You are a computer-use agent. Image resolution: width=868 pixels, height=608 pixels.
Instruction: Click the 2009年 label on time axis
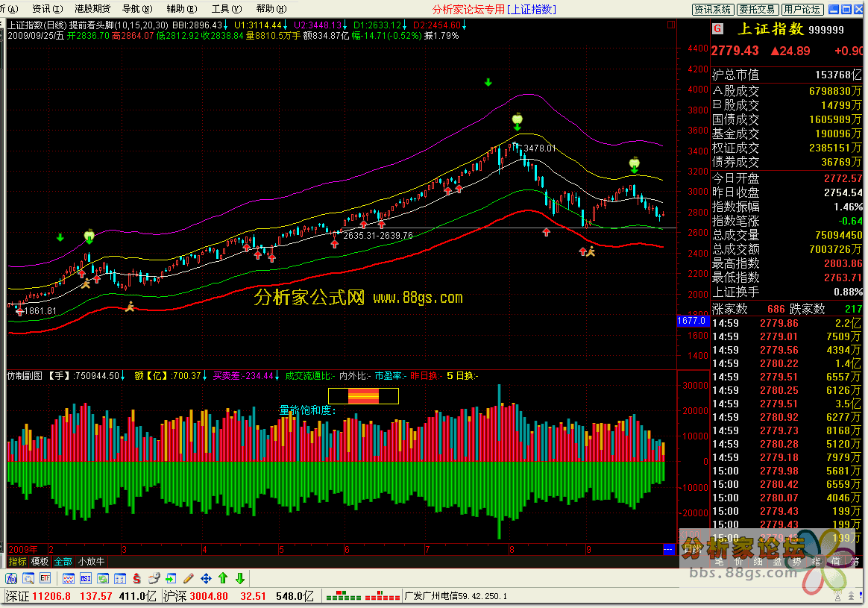coord(22,549)
